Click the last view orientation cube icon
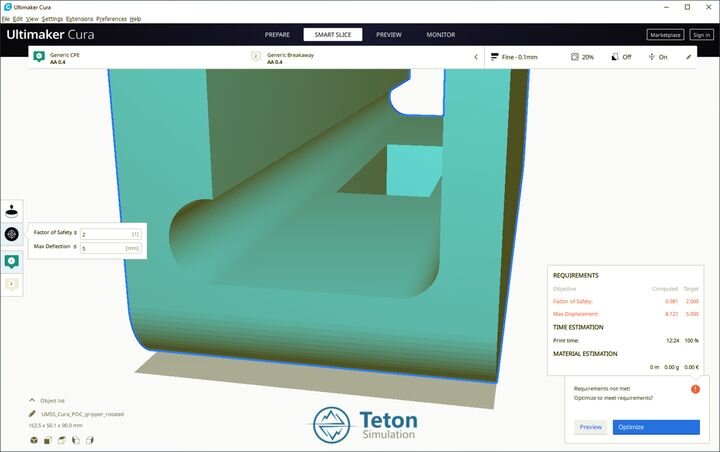720x452 pixels. pyautogui.click(x=91, y=439)
